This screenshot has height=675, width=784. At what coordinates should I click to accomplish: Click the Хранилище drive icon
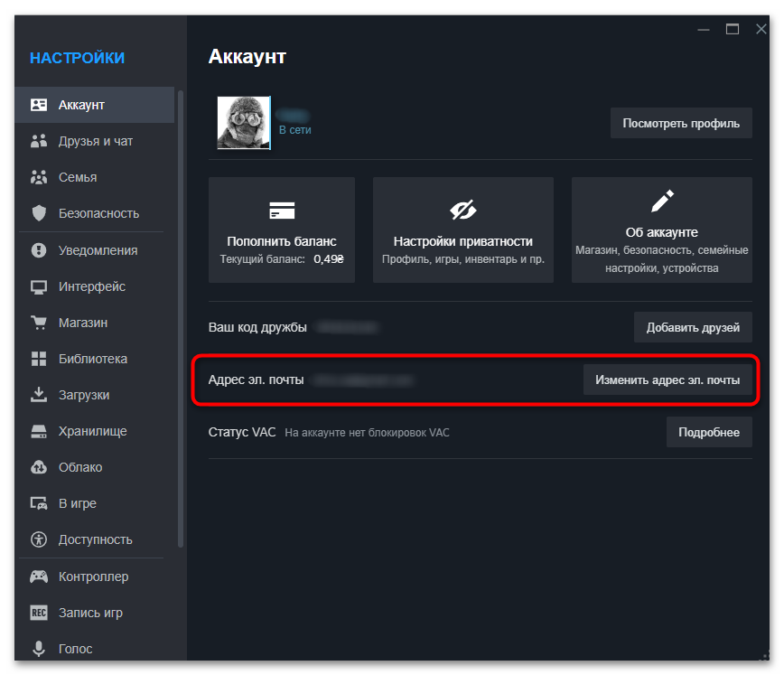(39, 431)
